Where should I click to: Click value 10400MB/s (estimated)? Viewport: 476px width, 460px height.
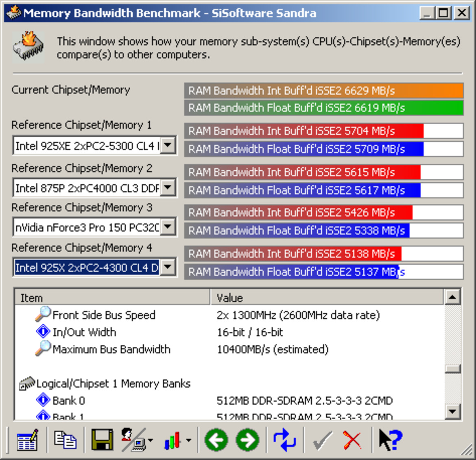(x=273, y=349)
